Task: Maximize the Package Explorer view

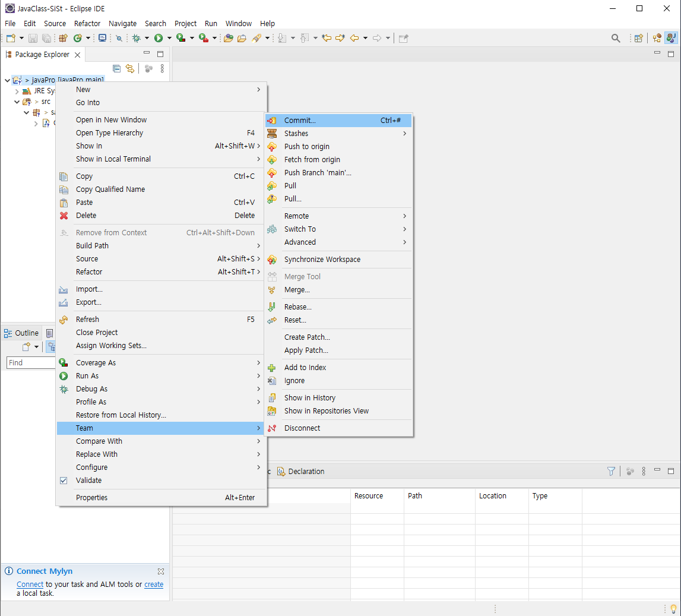Action: [160, 54]
